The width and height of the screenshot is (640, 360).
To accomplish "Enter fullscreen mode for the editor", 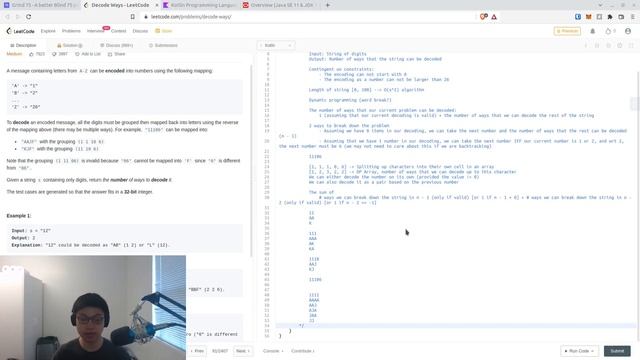I will [x=631, y=45].
